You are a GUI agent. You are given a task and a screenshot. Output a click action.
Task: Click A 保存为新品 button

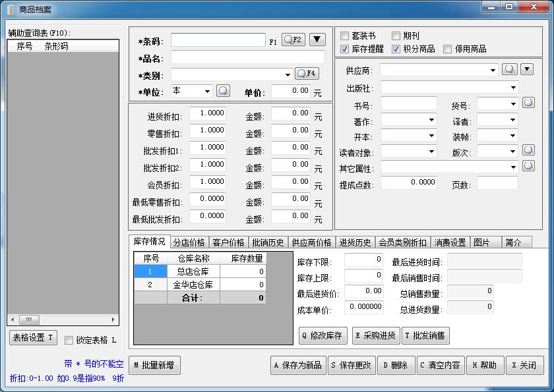tap(299, 365)
